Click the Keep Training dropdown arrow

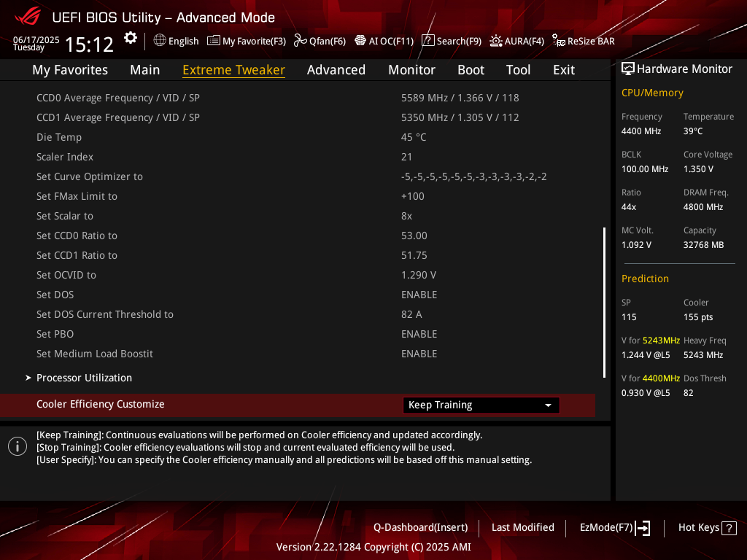tap(549, 405)
